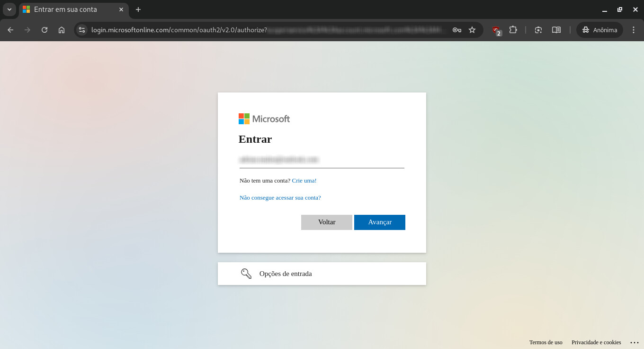This screenshot has height=349, width=644.
Task: Open the saved passwords key icon
Action: point(457,30)
